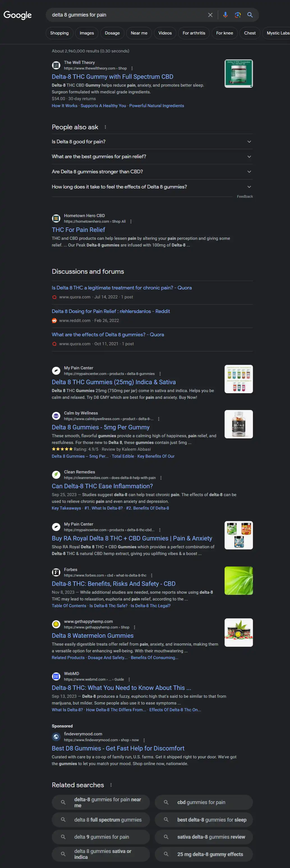Clear the search query with X icon
This screenshot has width=290, height=868.
pyautogui.click(x=210, y=15)
